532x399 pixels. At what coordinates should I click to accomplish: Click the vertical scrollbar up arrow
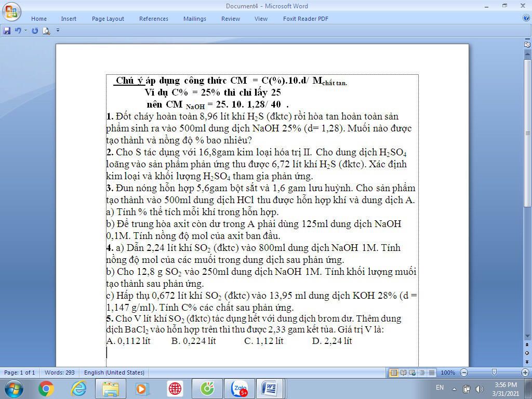pyautogui.click(x=527, y=54)
